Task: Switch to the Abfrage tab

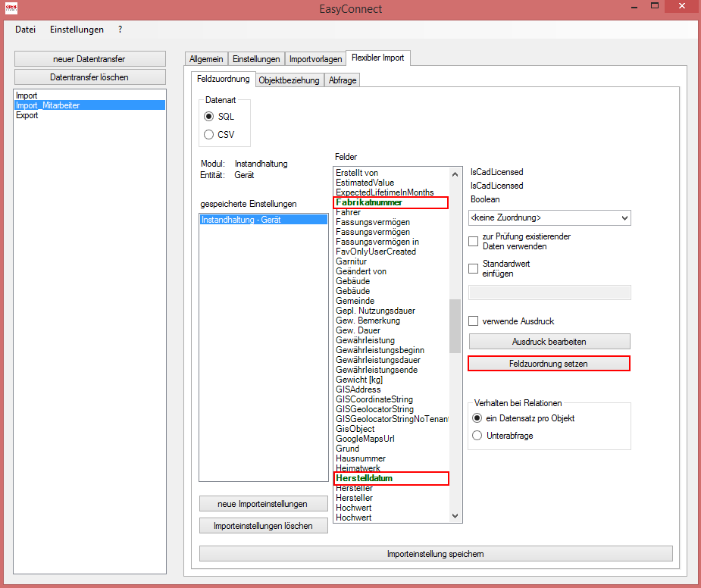Action: tap(342, 80)
